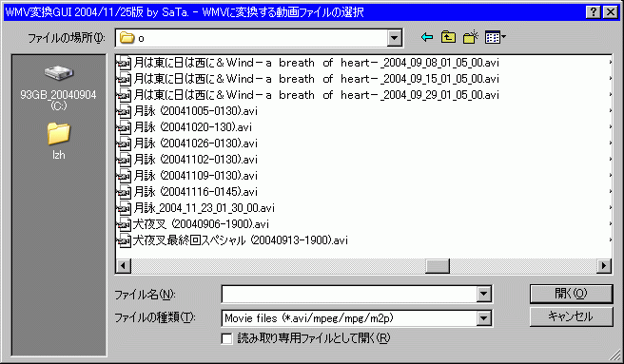Expand the ファイルの種類 Movie files dropdown
Image resolution: width=624 pixels, height=364 pixels.
pyautogui.click(x=483, y=317)
